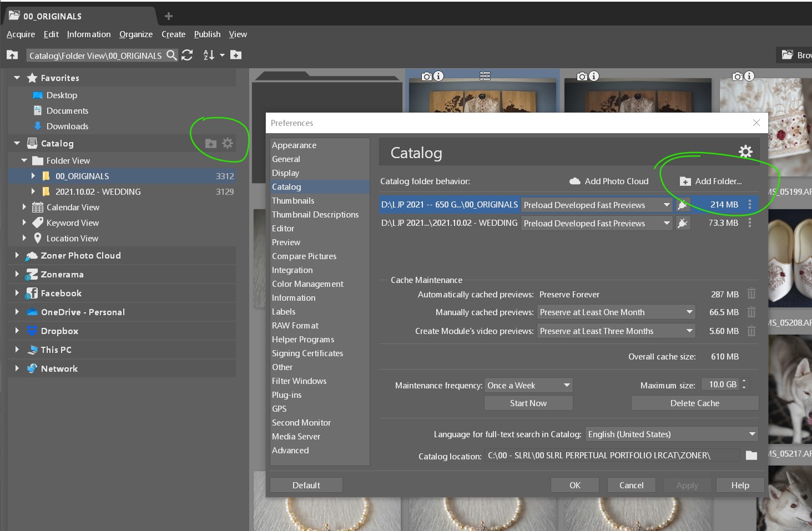Screen dimensions: 812x531
Task: Click the trash icon for Automatically cached previews
Action: pyautogui.click(x=751, y=294)
